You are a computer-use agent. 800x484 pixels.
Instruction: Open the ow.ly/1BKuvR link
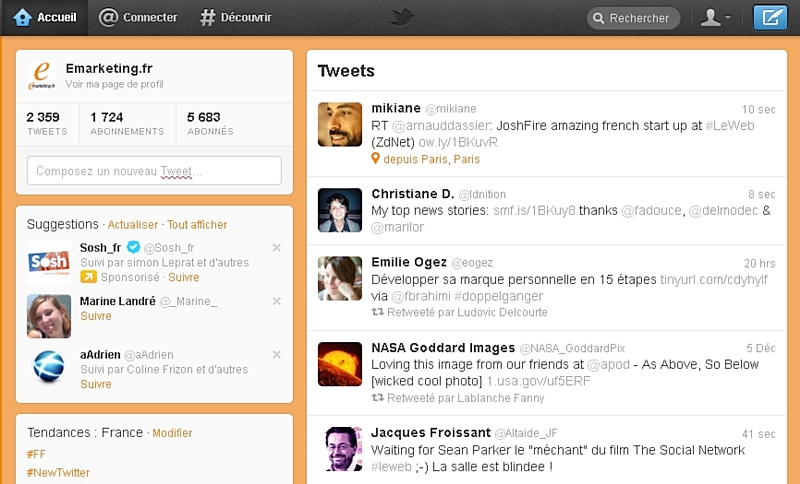pos(458,142)
